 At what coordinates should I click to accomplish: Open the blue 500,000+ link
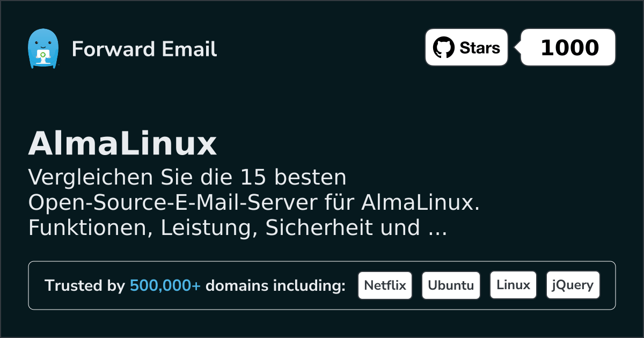click(x=165, y=285)
